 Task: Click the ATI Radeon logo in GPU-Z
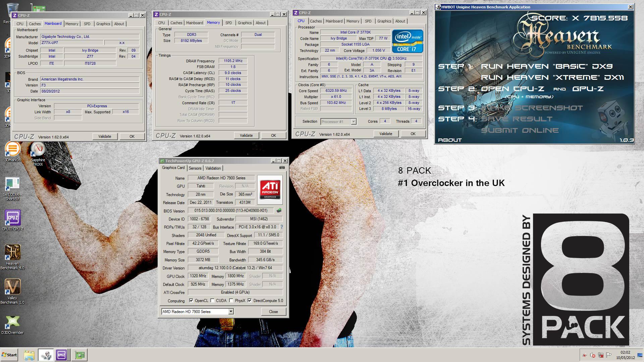coord(270,189)
